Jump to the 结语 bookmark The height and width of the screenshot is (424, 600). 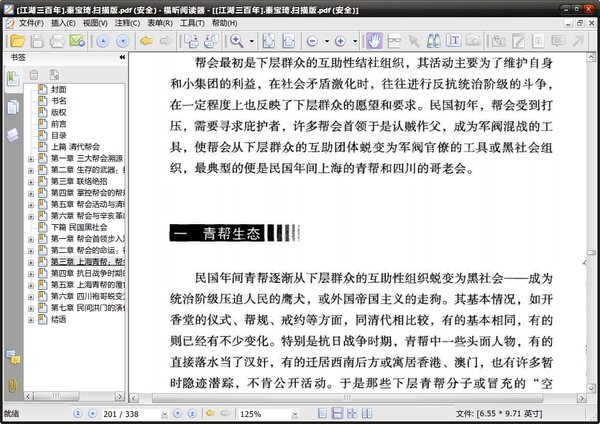coord(59,320)
